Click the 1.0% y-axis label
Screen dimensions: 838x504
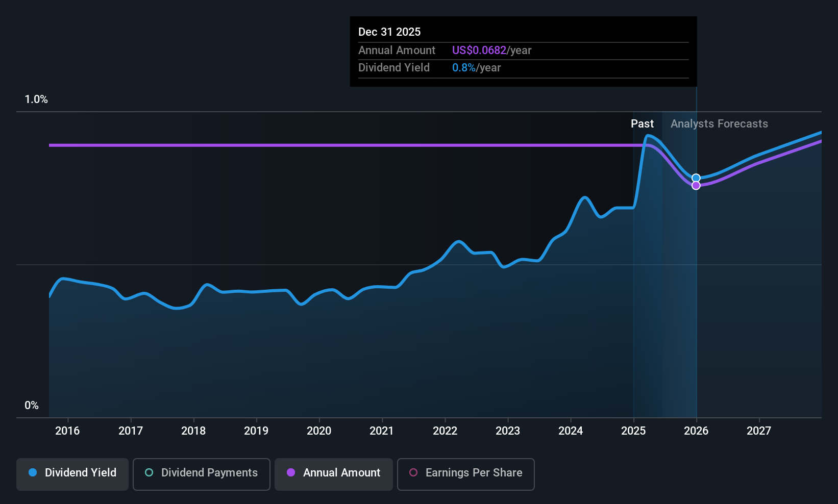coord(36,99)
